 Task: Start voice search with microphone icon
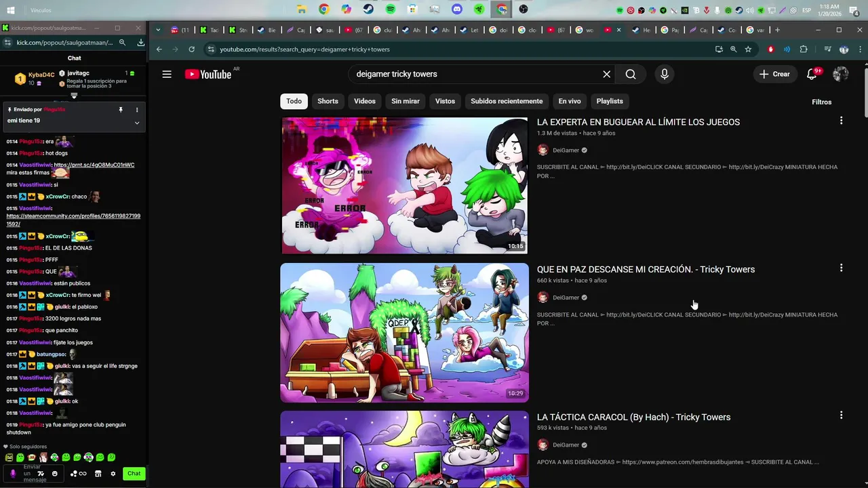[665, 75]
